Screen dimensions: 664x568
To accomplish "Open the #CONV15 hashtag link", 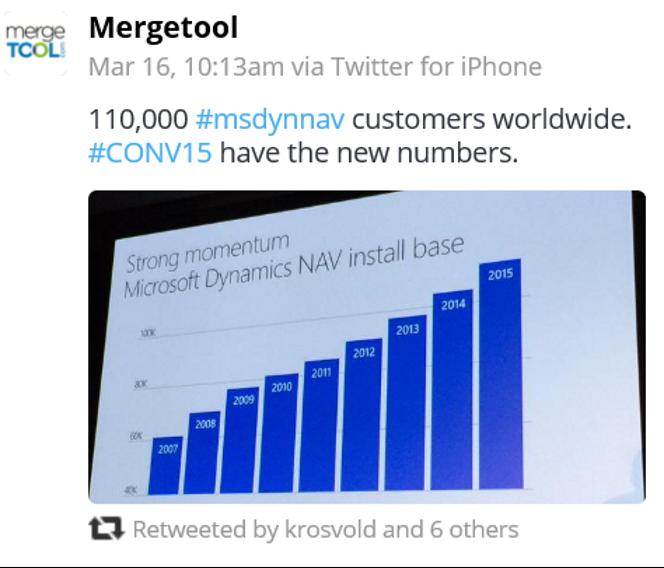I will [x=151, y=154].
